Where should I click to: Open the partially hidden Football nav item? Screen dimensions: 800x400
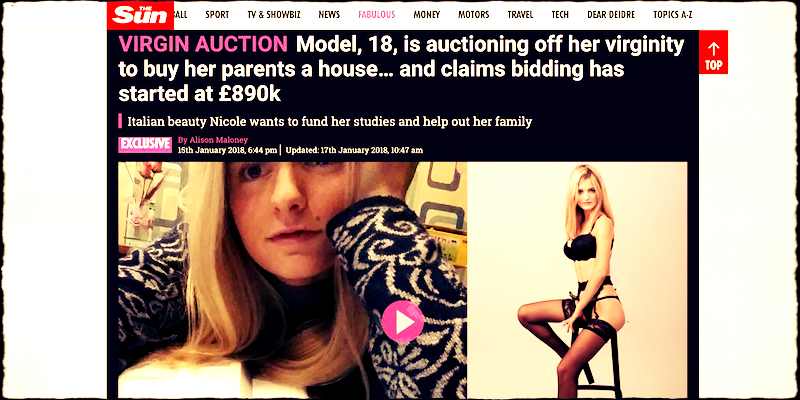click(181, 15)
